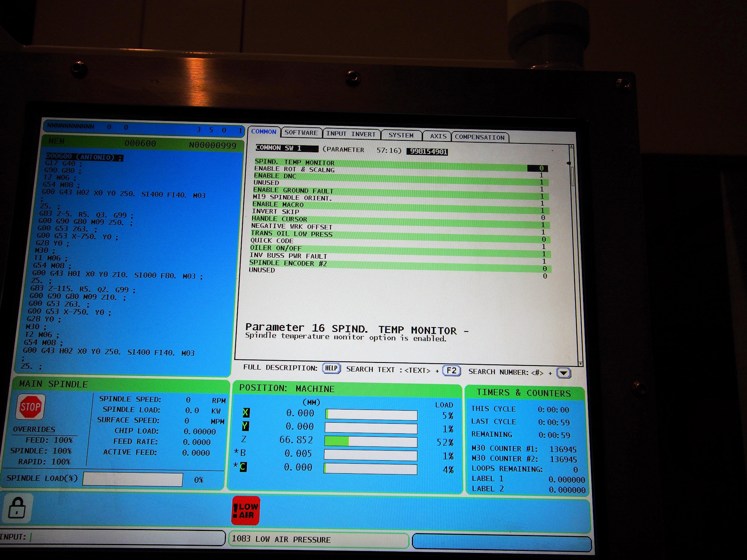
Task: Toggle HANDLE CURSOR parameter bit
Action: point(543,225)
